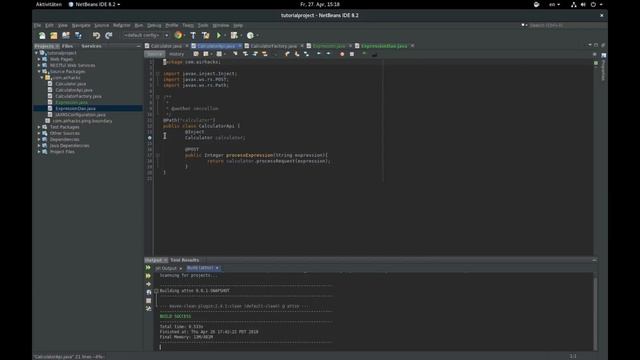Click the network icon in system tray
Screen dimensions: 640x360
click(573, 4)
